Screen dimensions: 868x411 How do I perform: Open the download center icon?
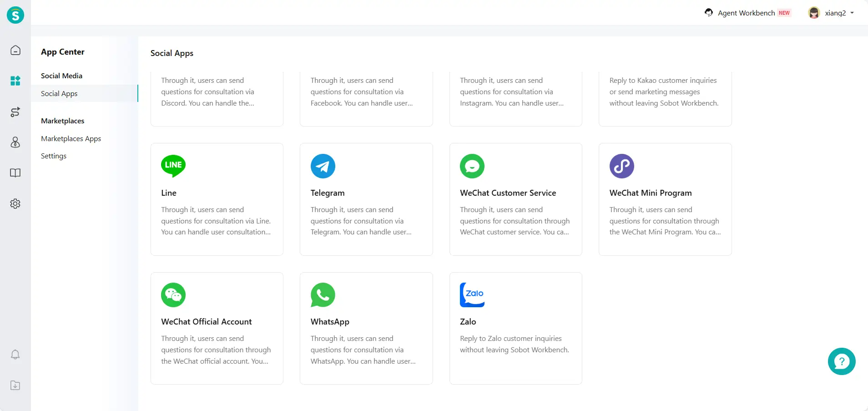15,386
